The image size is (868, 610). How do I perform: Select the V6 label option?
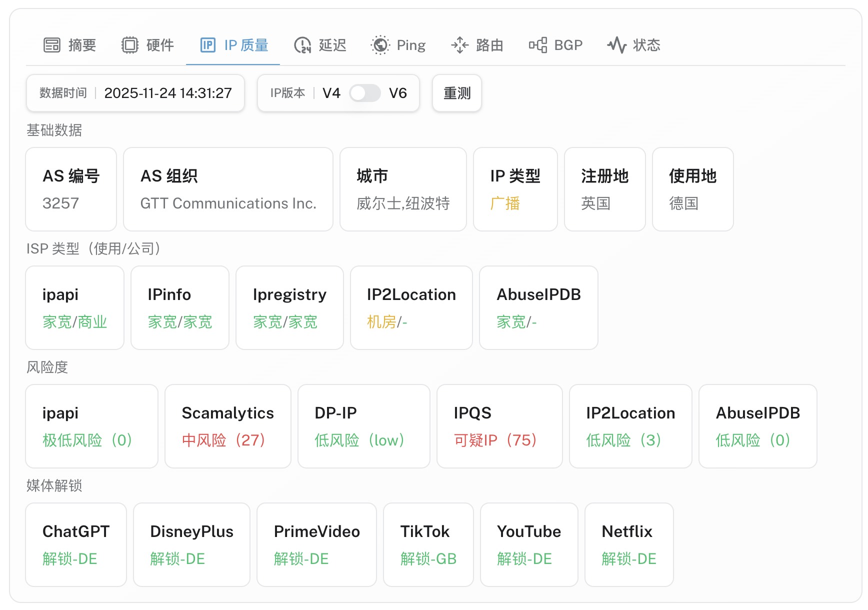(x=398, y=93)
